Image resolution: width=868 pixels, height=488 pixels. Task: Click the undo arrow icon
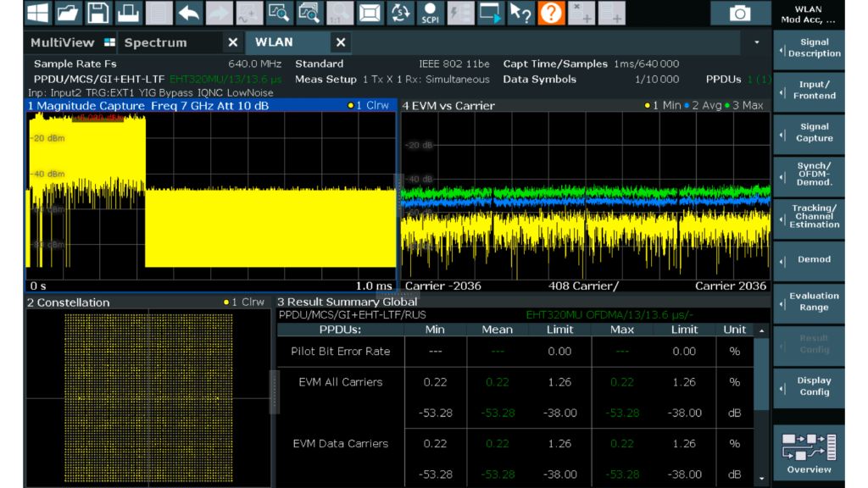point(188,14)
